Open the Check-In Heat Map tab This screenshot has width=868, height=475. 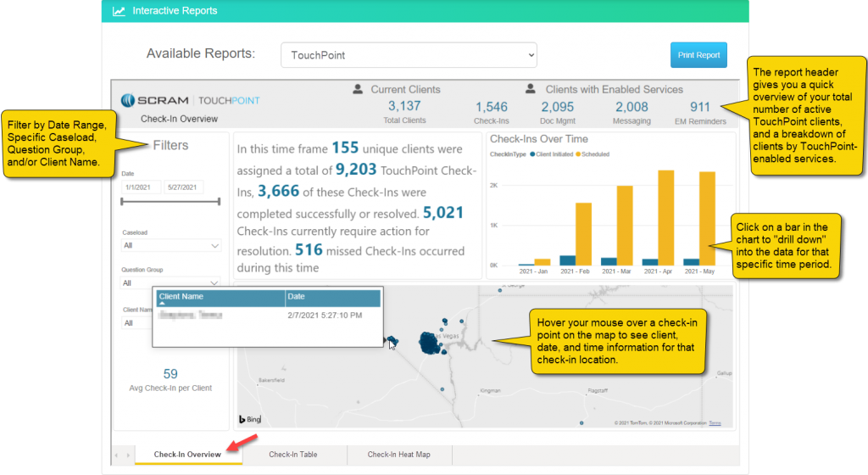pyautogui.click(x=398, y=455)
